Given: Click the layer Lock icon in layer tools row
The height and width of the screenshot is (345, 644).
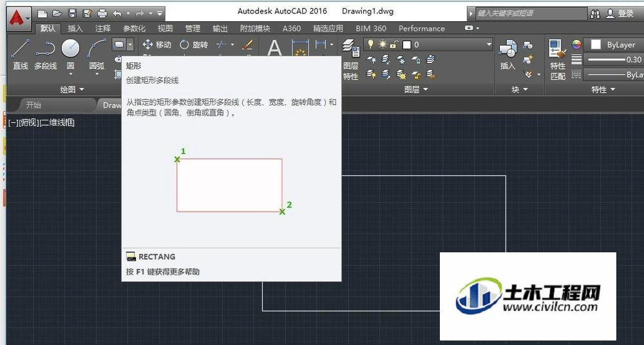Looking at the screenshot, I should click(415, 61).
